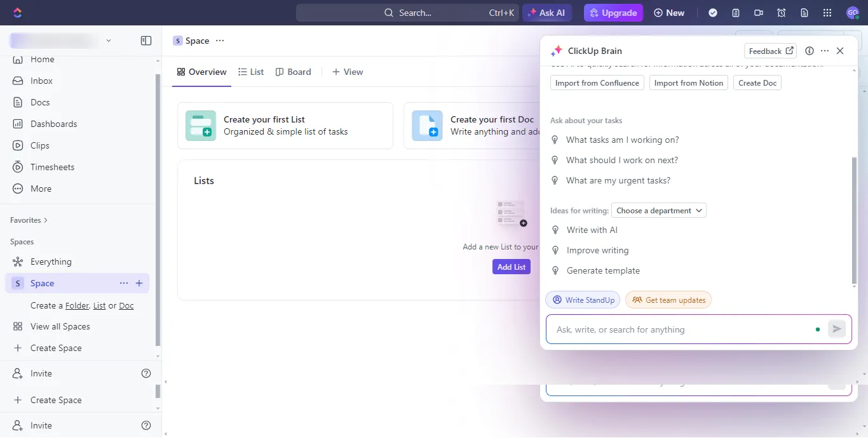Click the List link under Space

99,305
